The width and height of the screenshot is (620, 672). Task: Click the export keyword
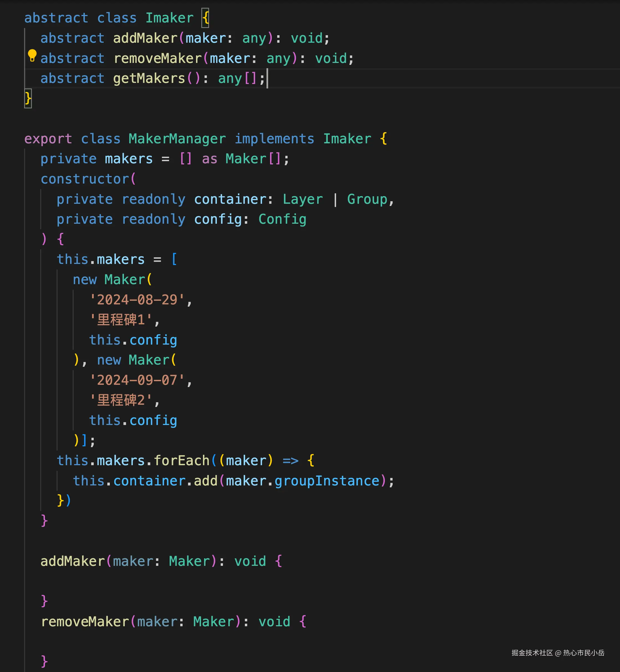(48, 139)
